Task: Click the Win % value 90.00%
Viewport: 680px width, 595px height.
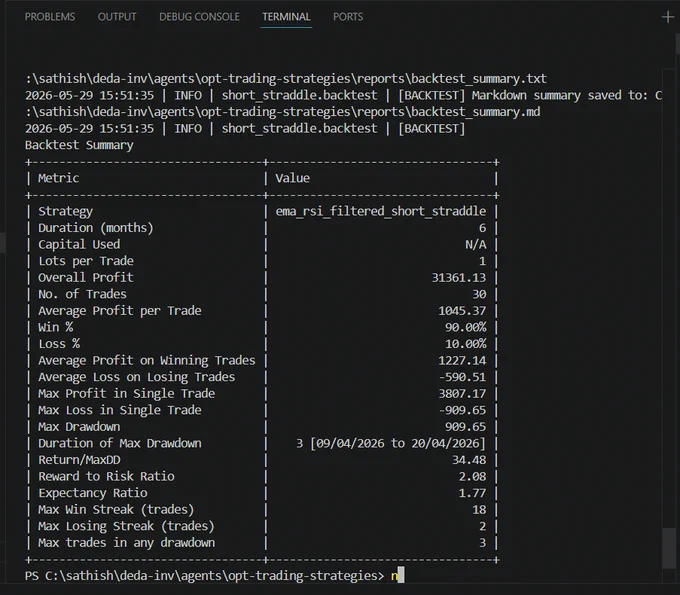Action: pos(466,327)
